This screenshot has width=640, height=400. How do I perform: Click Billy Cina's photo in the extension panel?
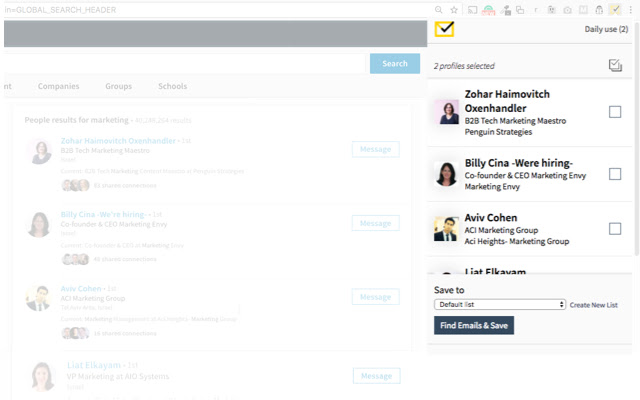click(x=446, y=174)
